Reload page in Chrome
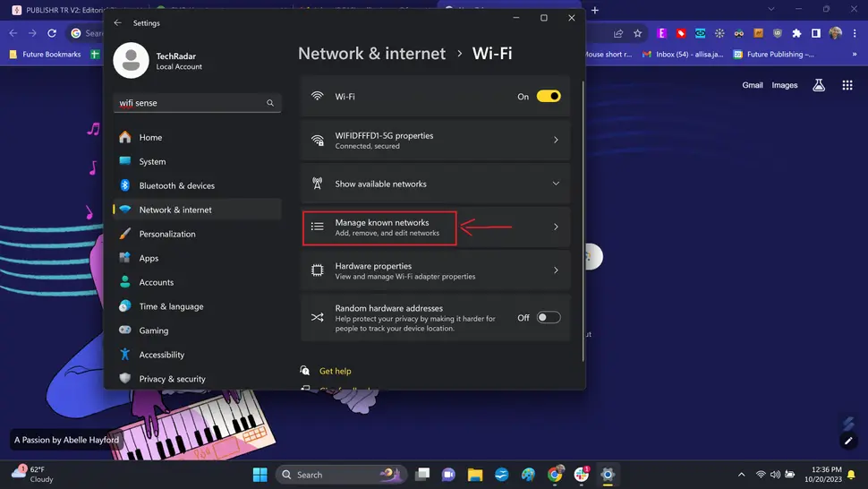The image size is (868, 489). point(52,33)
